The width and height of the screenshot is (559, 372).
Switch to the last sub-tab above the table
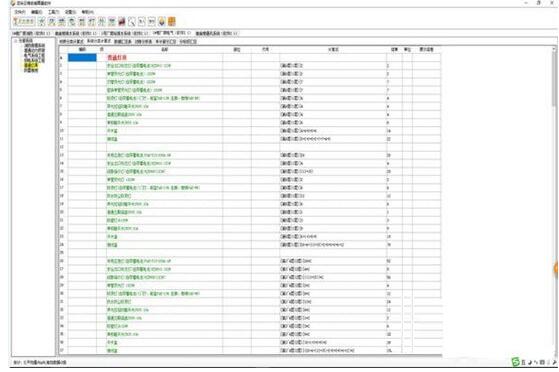(x=188, y=42)
